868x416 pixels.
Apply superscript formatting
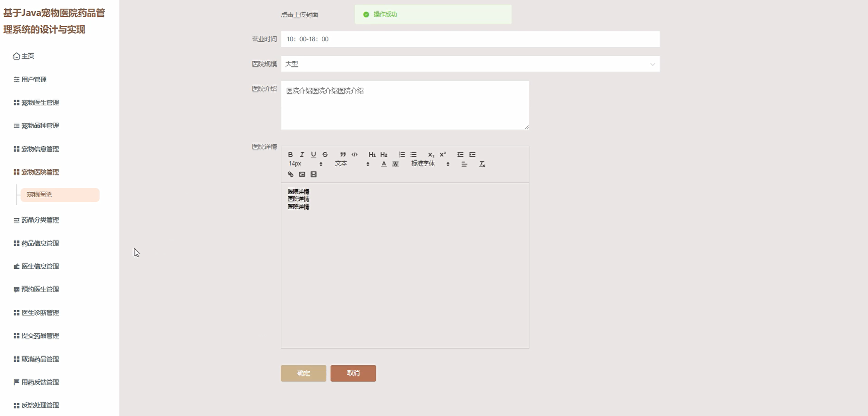pyautogui.click(x=442, y=155)
